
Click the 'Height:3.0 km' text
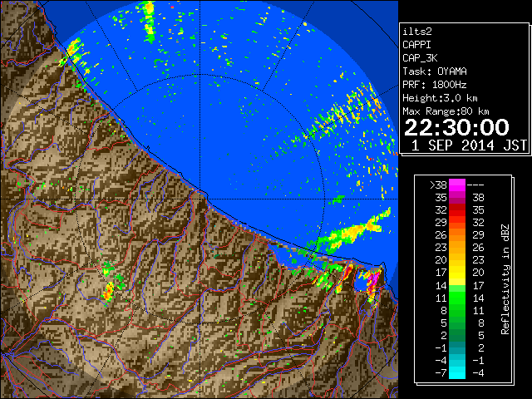(440, 98)
